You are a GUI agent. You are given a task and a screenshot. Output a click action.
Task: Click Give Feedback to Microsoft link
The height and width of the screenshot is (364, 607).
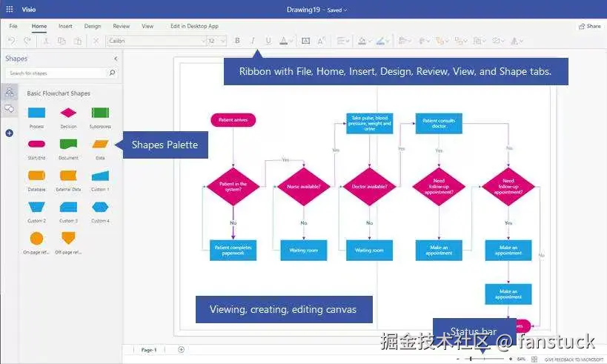(574, 360)
